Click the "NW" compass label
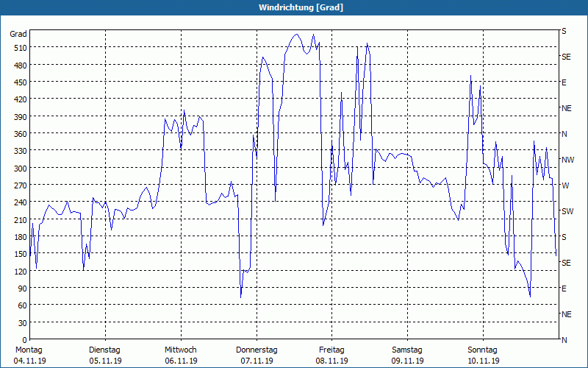Viewport: 588px width, 368px height. click(x=567, y=160)
